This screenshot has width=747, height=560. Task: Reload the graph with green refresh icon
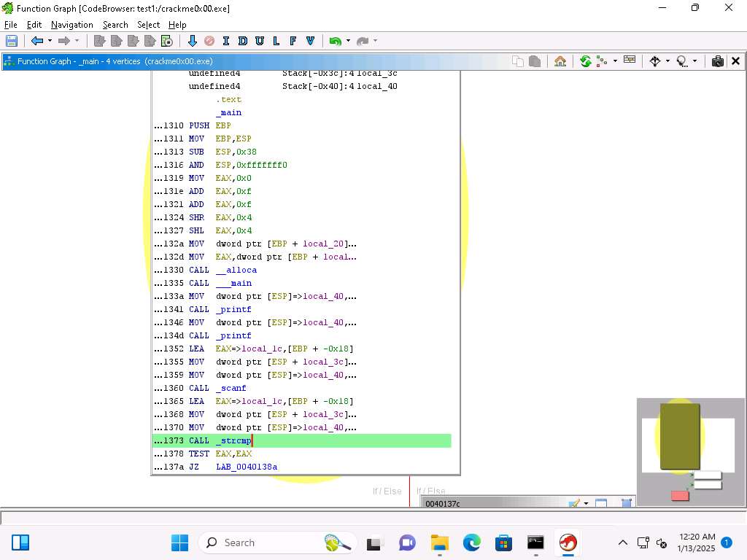585,61
